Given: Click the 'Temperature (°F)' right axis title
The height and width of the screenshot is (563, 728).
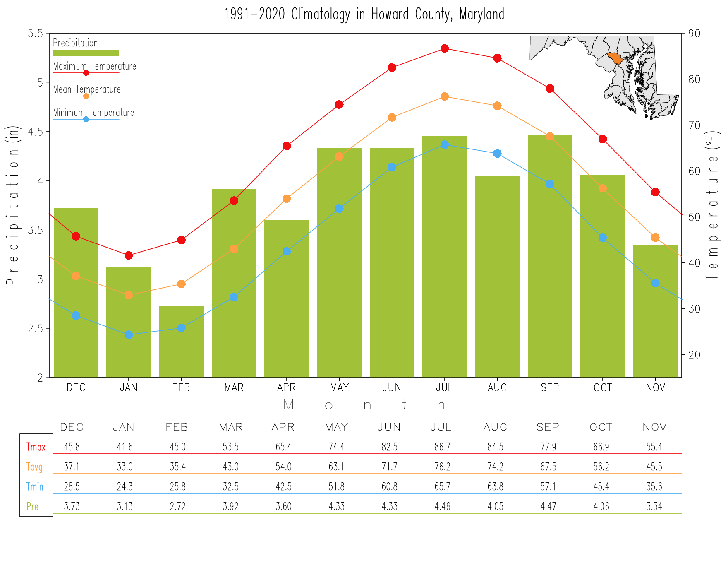Looking at the screenshot, I should [x=713, y=205].
